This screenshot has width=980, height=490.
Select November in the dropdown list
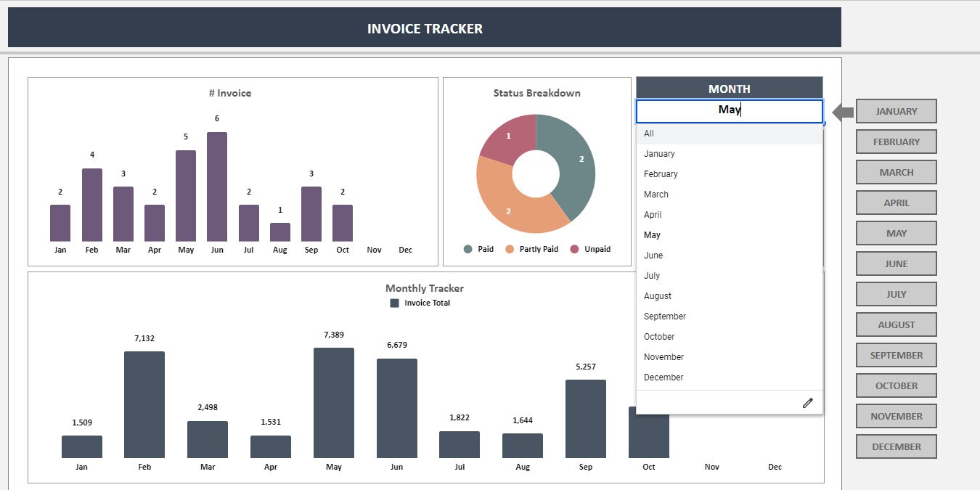coord(730,357)
